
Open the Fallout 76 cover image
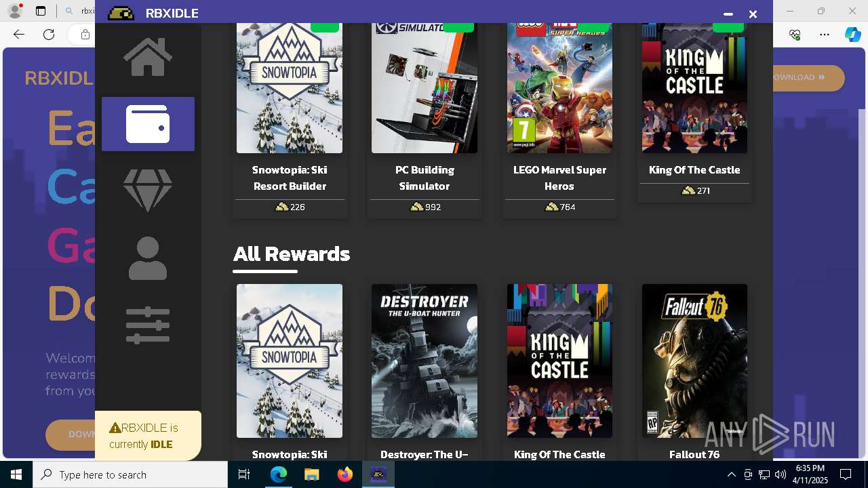point(694,361)
